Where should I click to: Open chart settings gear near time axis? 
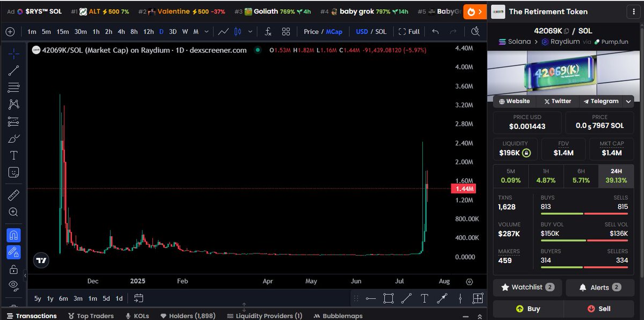[470, 281]
